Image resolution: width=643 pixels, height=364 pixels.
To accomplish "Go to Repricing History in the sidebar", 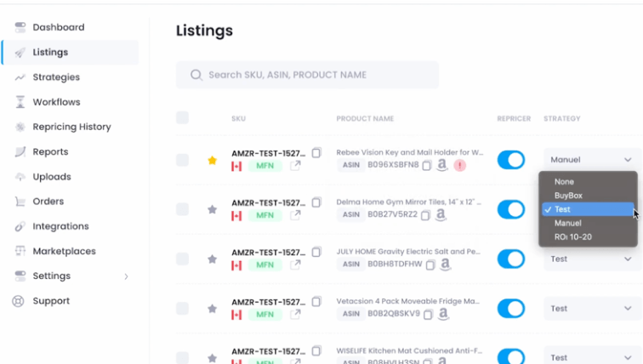I will 71,127.
